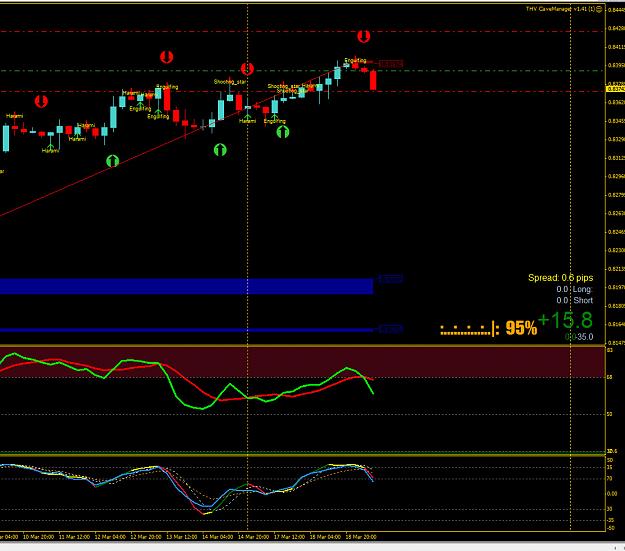Image resolution: width=625 pixels, height=551 pixels.
Task: Select the large blue rectangle support zone
Action: click(187, 286)
